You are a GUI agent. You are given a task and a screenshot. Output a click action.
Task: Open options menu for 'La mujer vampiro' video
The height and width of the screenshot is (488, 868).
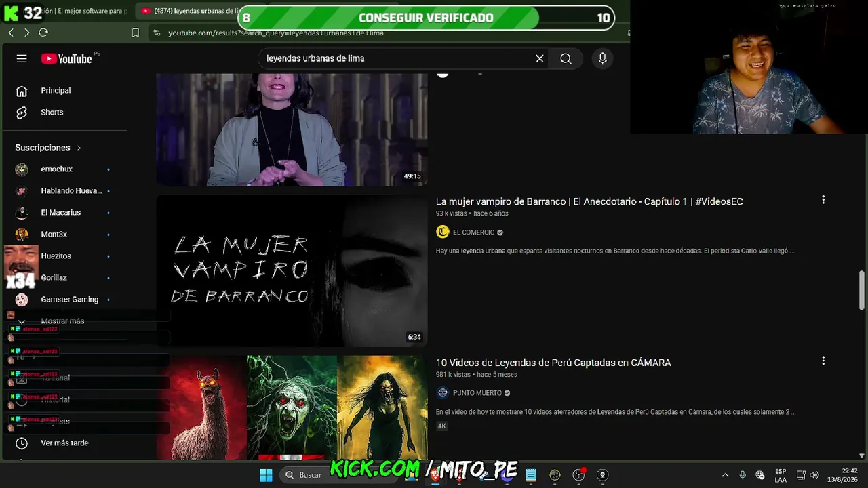pyautogui.click(x=823, y=200)
